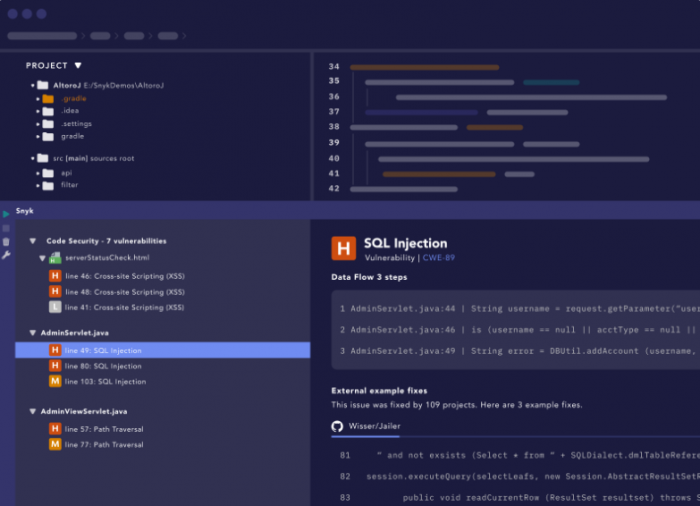Click the serverStatusCheck.html file icon
This screenshot has height=506, width=700.
[x=55, y=258]
